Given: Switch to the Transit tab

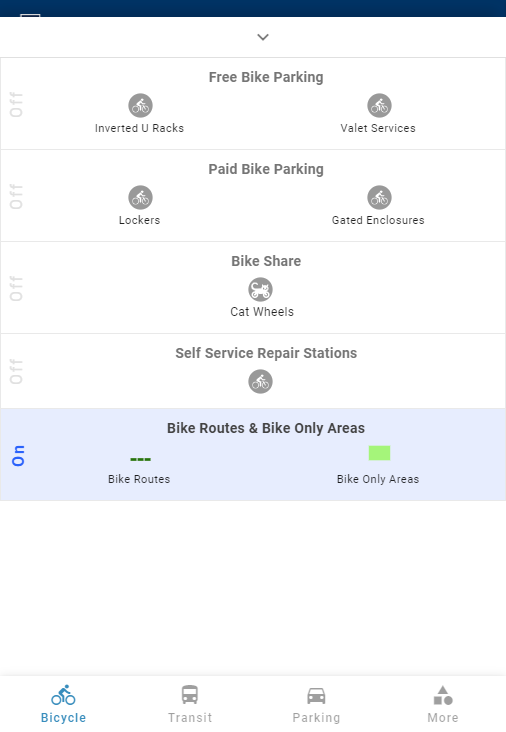Looking at the screenshot, I should (190, 704).
